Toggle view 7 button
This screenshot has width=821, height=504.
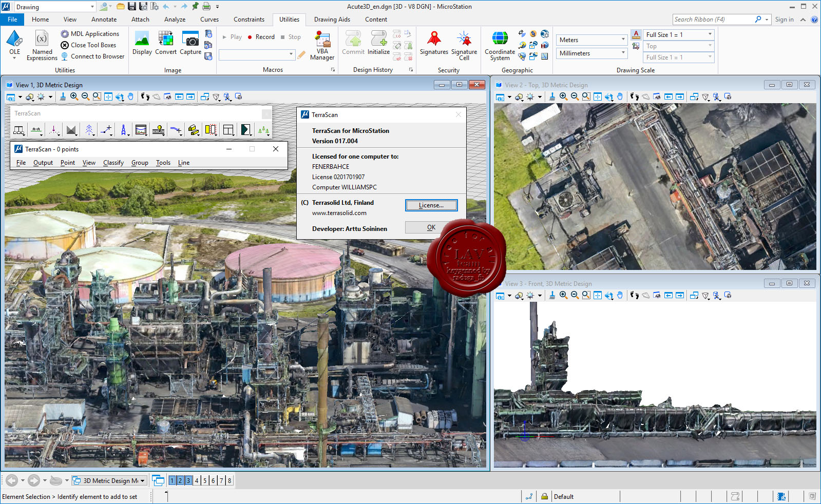[221, 480]
